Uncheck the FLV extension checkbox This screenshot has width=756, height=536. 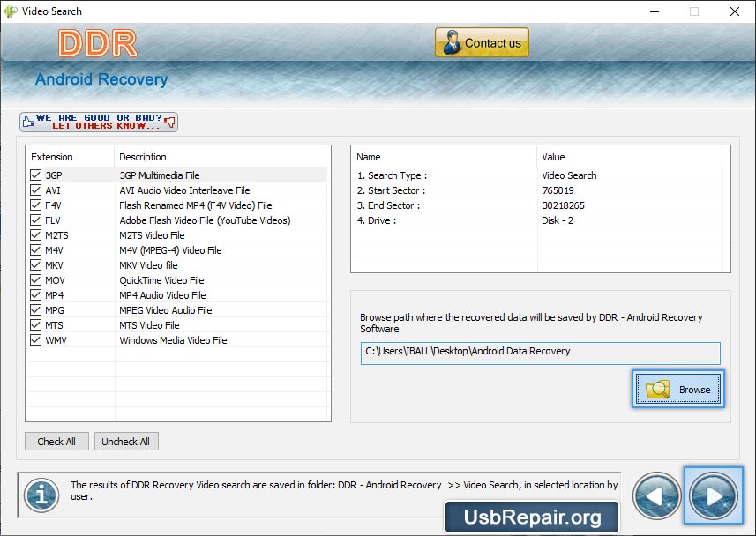(35, 220)
